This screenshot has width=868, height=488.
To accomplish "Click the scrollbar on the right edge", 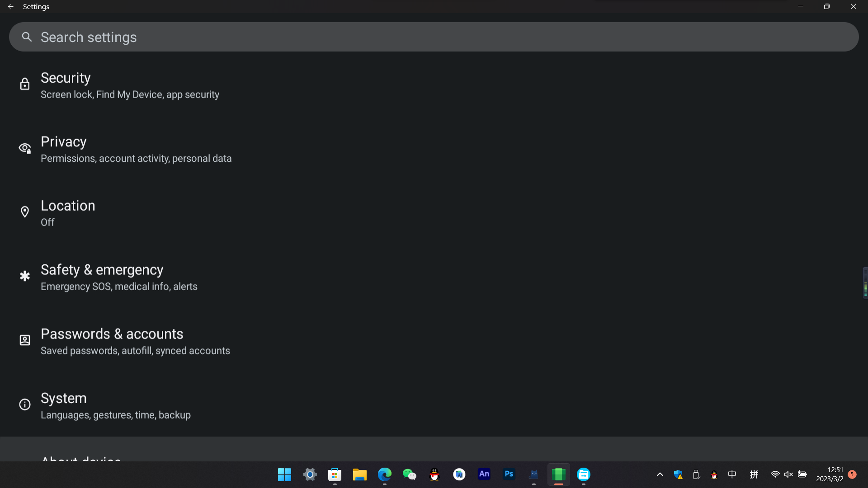I will 865,282.
